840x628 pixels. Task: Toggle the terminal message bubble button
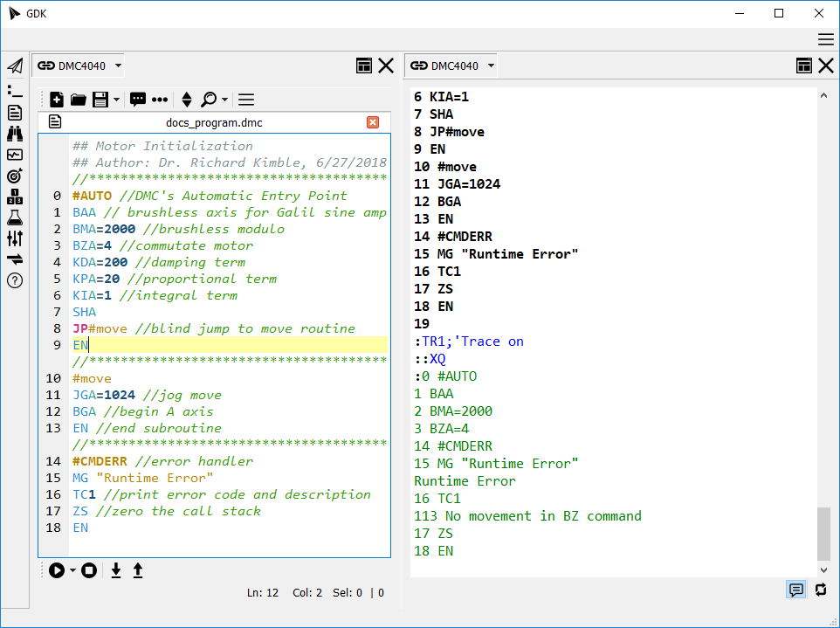point(796,590)
